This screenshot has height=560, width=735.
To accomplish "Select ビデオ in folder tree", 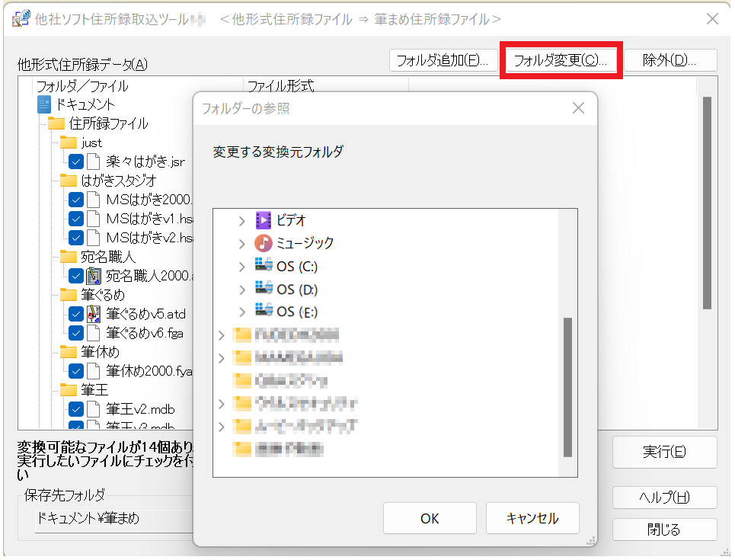I will tap(291, 220).
